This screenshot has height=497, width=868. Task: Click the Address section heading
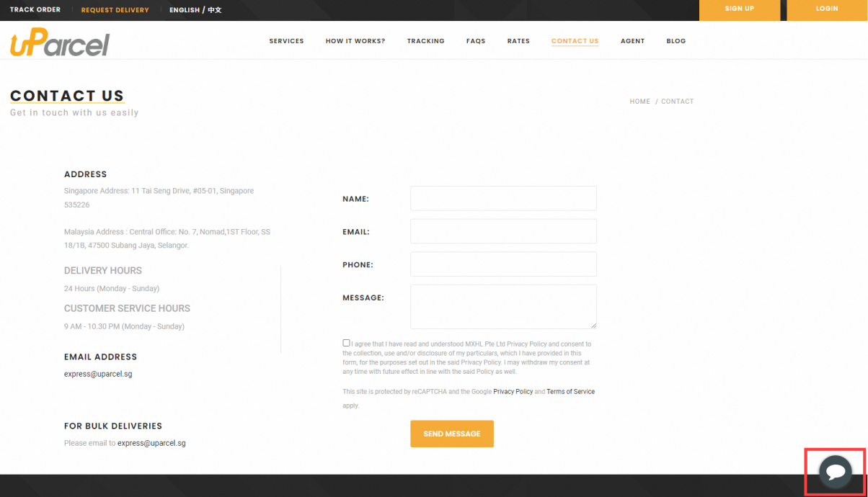coord(85,174)
